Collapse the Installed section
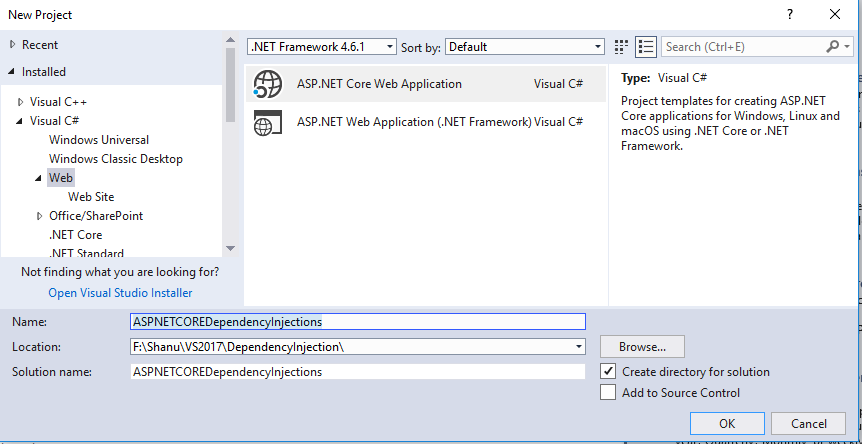Screen dimensions: 862x444 coord(12,72)
